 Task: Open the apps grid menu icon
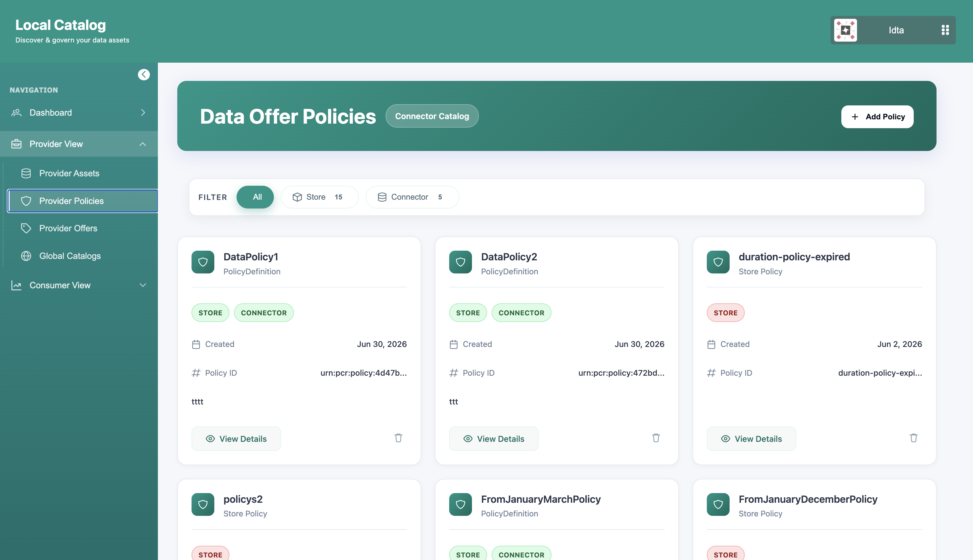click(945, 30)
